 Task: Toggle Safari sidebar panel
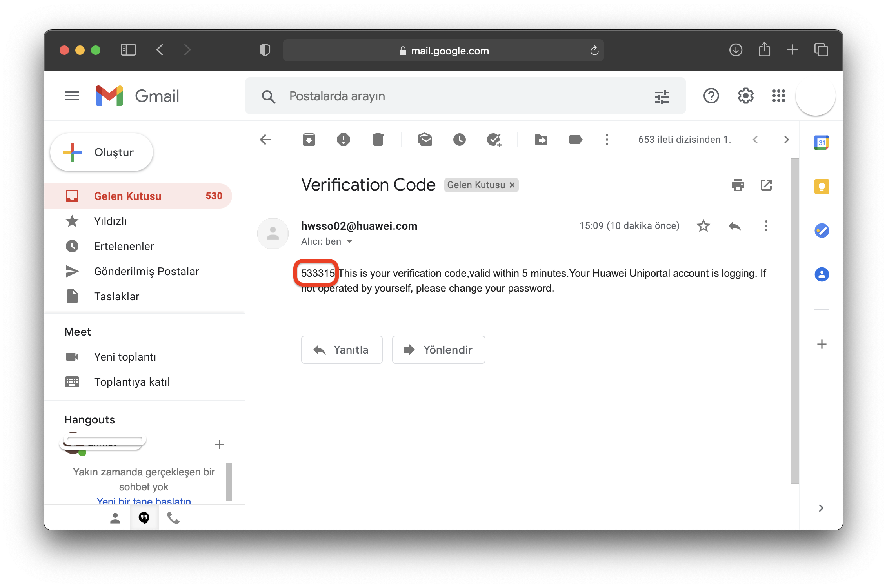[x=128, y=50]
